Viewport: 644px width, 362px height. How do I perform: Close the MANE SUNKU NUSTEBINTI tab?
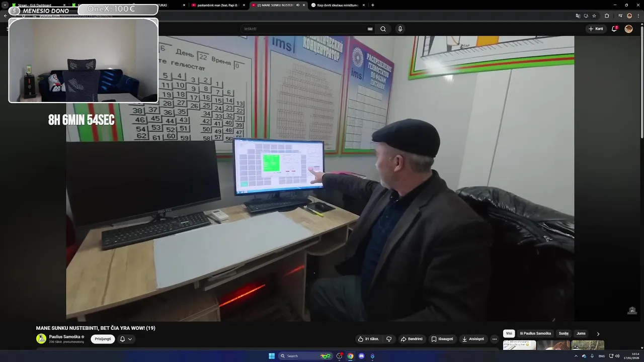click(x=304, y=5)
